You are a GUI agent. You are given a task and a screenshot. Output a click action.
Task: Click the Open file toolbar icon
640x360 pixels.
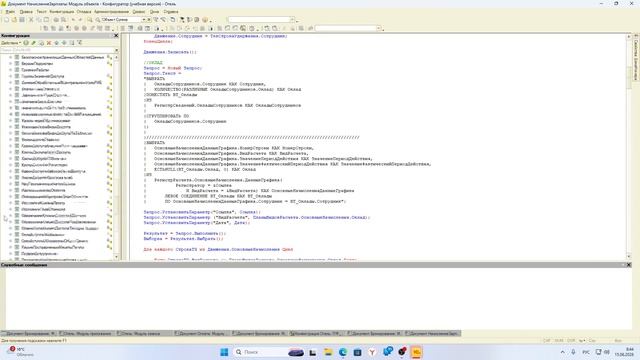(14, 20)
